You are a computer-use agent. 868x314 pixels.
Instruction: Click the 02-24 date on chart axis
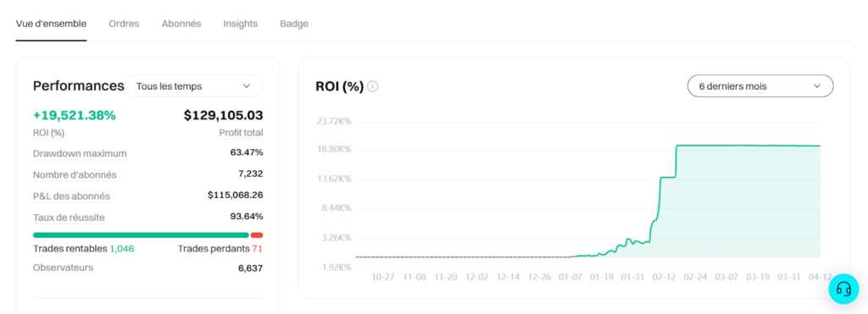(695, 278)
